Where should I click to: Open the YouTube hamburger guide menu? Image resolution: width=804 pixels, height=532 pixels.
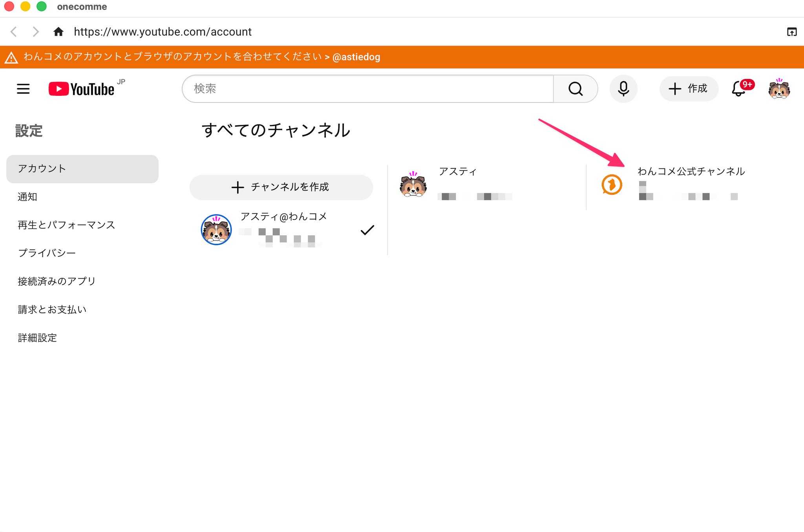(x=23, y=89)
